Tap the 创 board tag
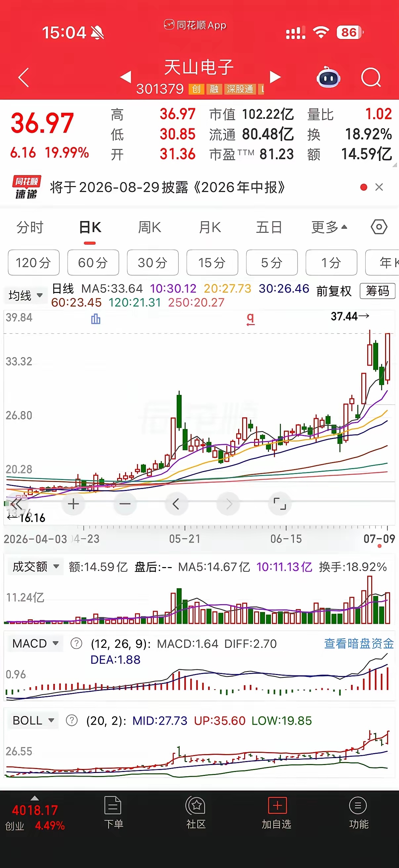 point(196,89)
